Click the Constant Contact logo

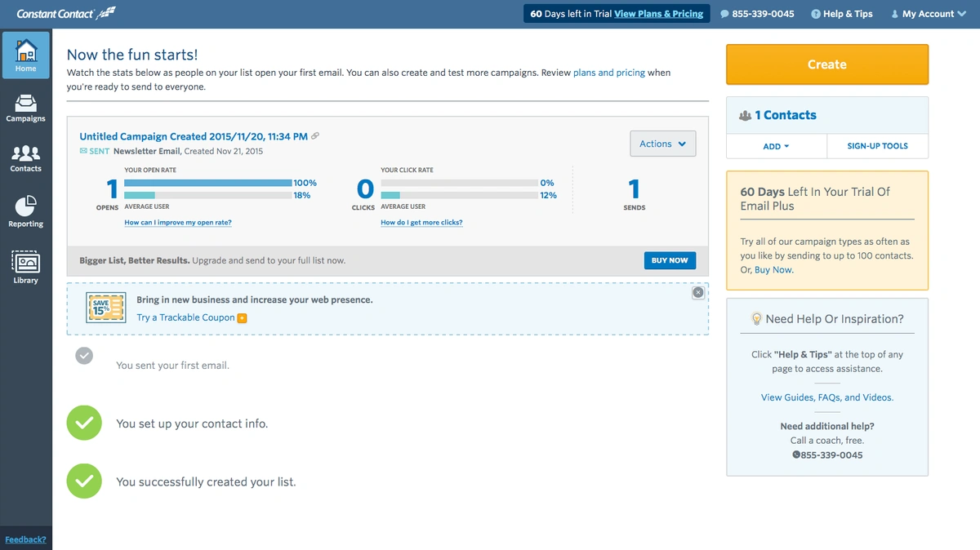click(x=67, y=14)
